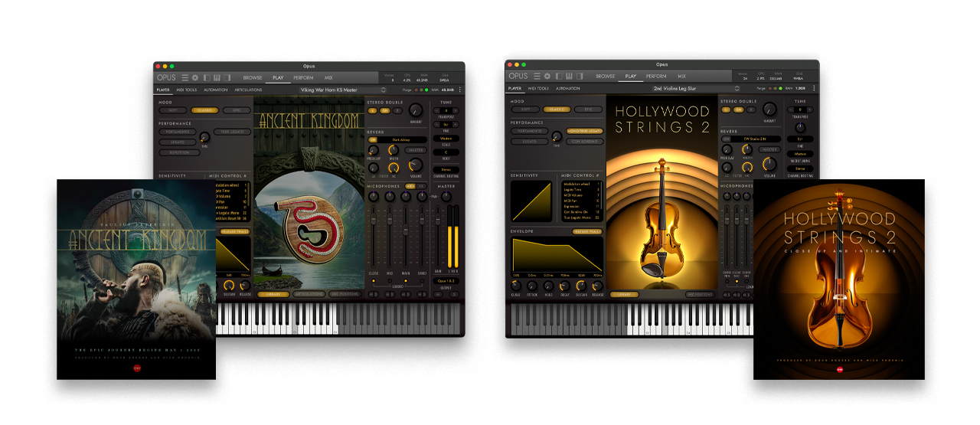Enable Portamento in Ancient Kingdom window
980x425 pixels.
pyautogui.click(x=178, y=132)
